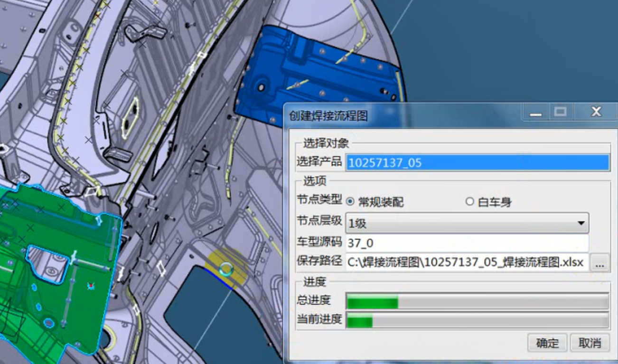Choose the 白车身 node type option
Viewport: 618px width, 364px height.
tap(470, 202)
